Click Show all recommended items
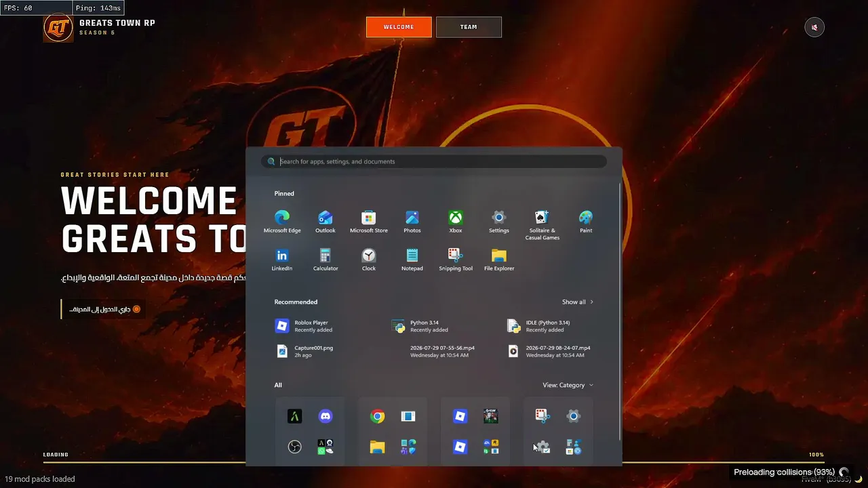The image size is (868, 488). 578,302
